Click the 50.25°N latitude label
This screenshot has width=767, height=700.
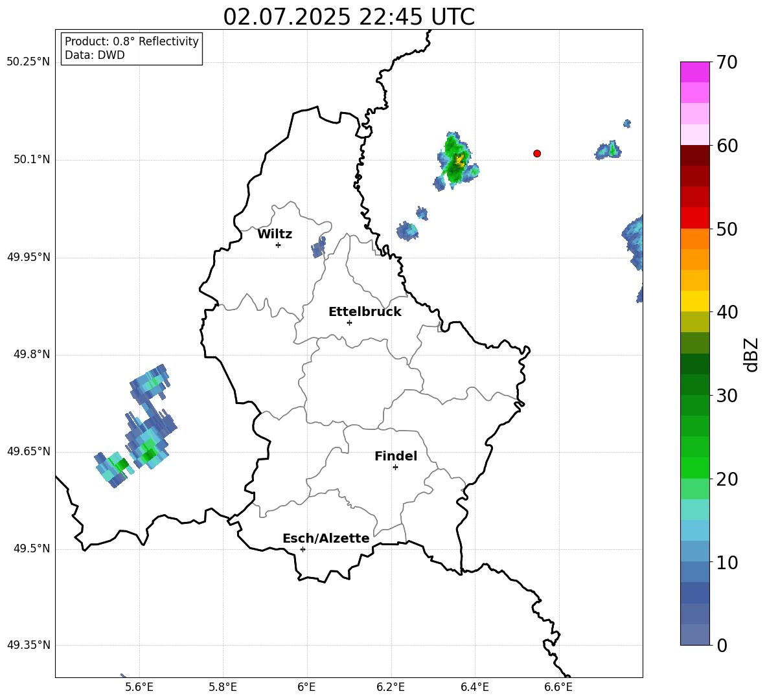(x=29, y=62)
